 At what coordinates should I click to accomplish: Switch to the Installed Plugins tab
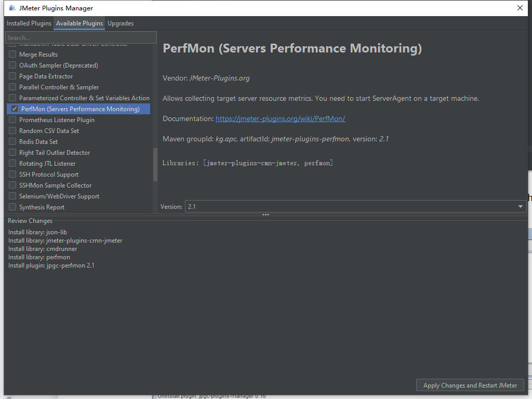(29, 23)
